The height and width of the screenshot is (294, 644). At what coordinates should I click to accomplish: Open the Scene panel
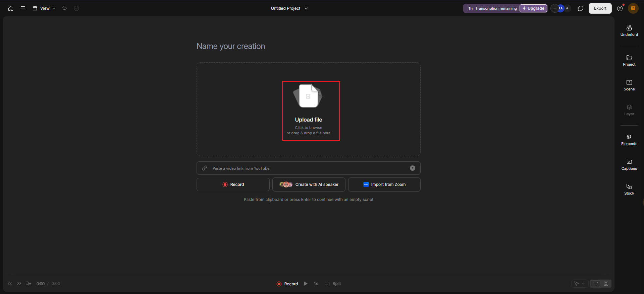click(x=629, y=85)
